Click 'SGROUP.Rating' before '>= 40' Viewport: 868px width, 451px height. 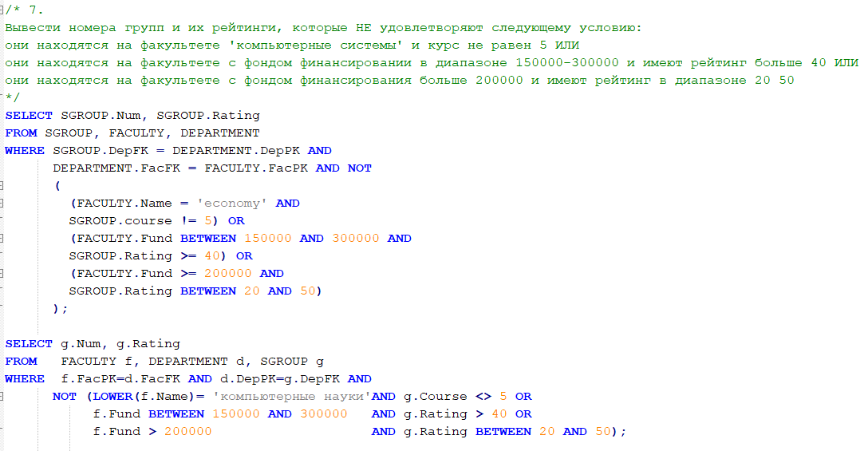pos(120,256)
